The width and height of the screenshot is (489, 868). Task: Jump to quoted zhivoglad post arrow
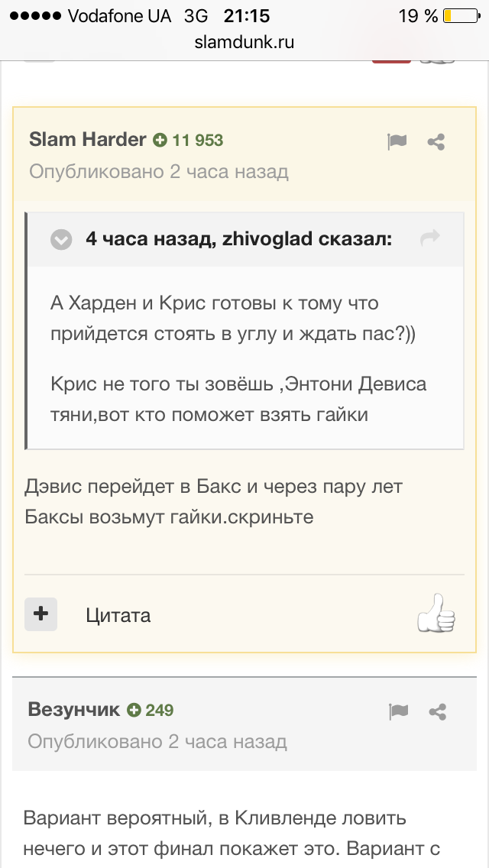pyautogui.click(x=429, y=238)
